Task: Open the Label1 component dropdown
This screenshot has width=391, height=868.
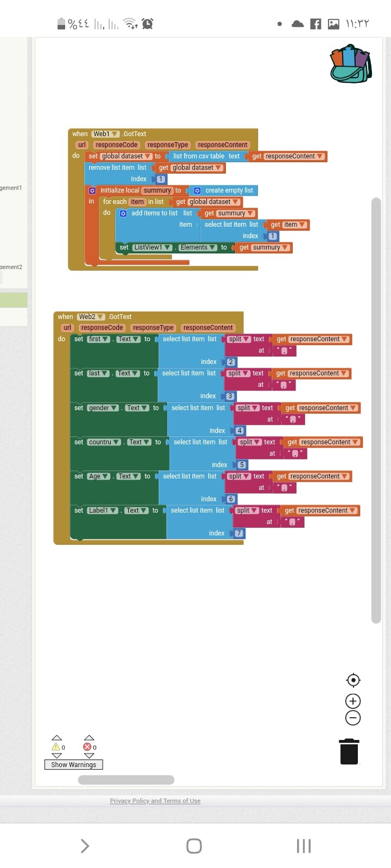Action: click(x=103, y=510)
